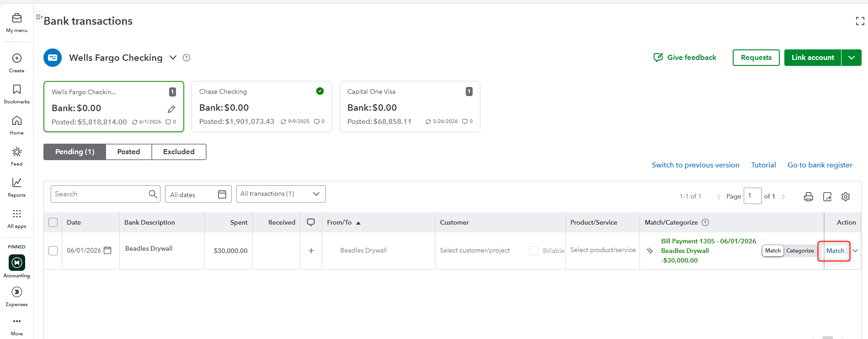
Task: Check the Billable checkbox
Action: 534,251
